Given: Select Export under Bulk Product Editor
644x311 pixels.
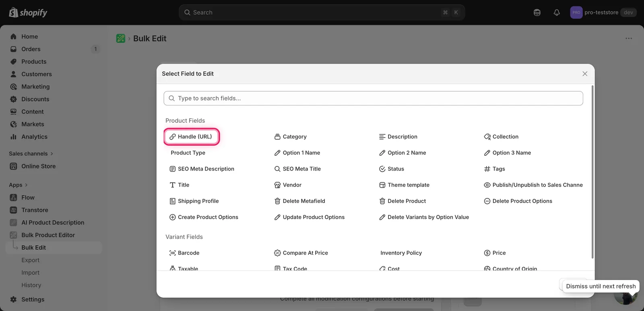Looking at the screenshot, I should [x=30, y=260].
